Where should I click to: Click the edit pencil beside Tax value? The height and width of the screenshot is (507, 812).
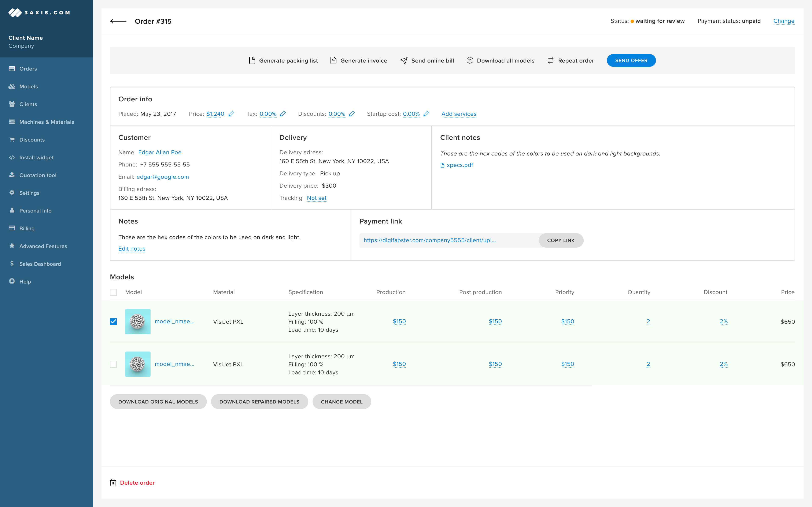click(283, 114)
